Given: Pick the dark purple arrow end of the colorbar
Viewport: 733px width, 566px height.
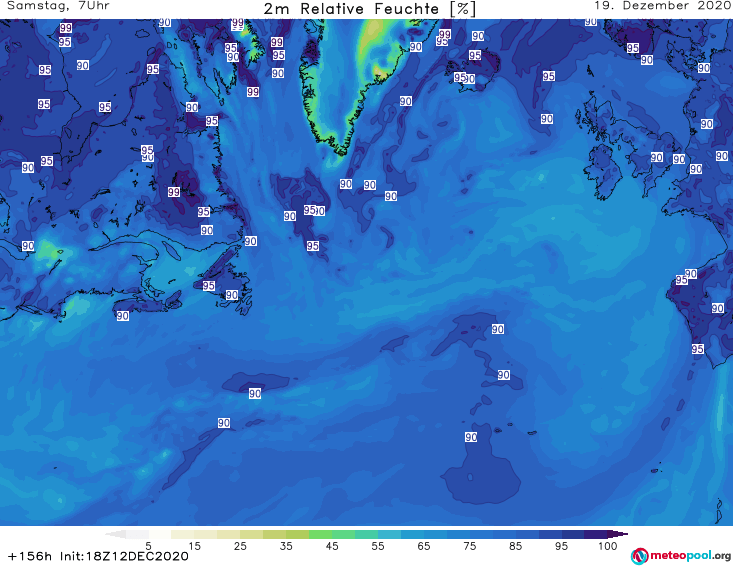Looking at the screenshot, I should [620, 534].
